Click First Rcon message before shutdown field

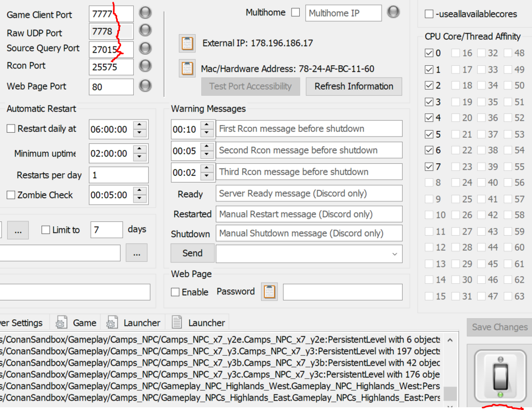pos(309,128)
